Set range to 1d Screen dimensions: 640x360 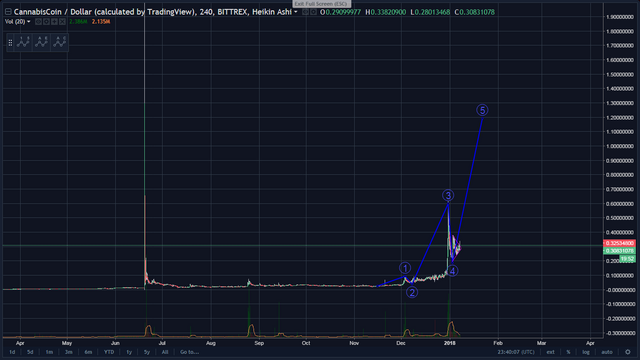tap(12, 352)
